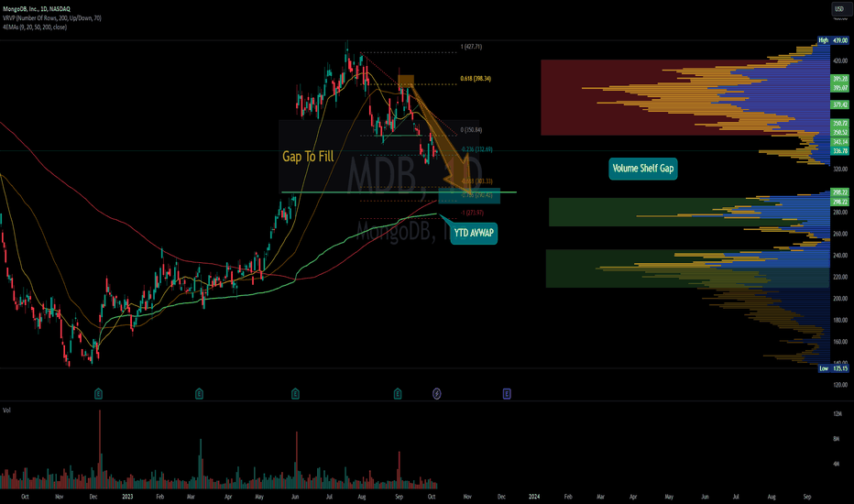Click 8M on the volume axis

[x=837, y=439]
